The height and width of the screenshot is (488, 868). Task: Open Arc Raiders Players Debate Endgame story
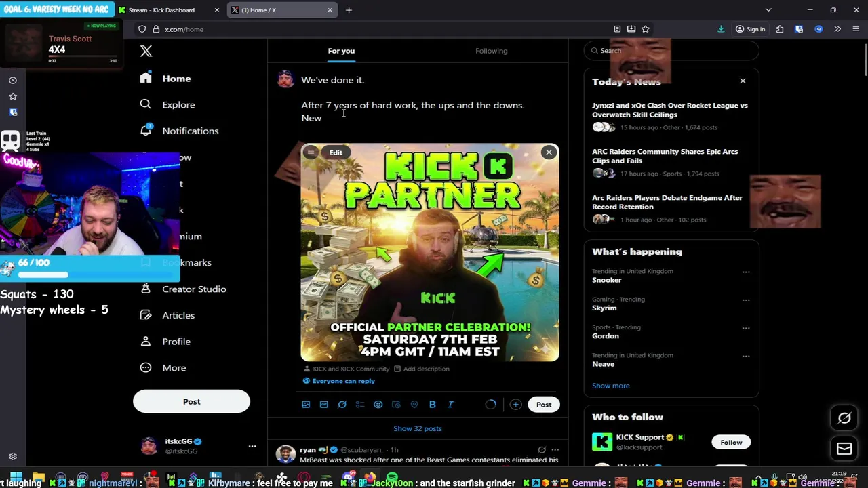click(x=670, y=208)
